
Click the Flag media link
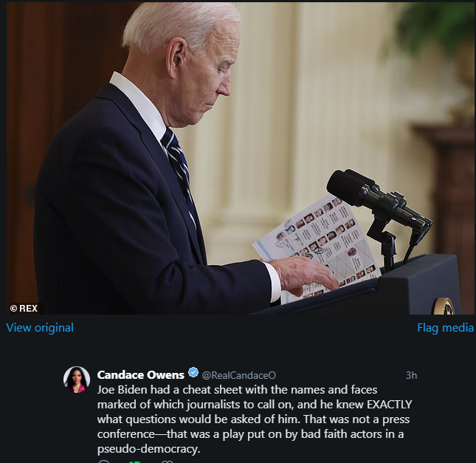[x=445, y=328]
